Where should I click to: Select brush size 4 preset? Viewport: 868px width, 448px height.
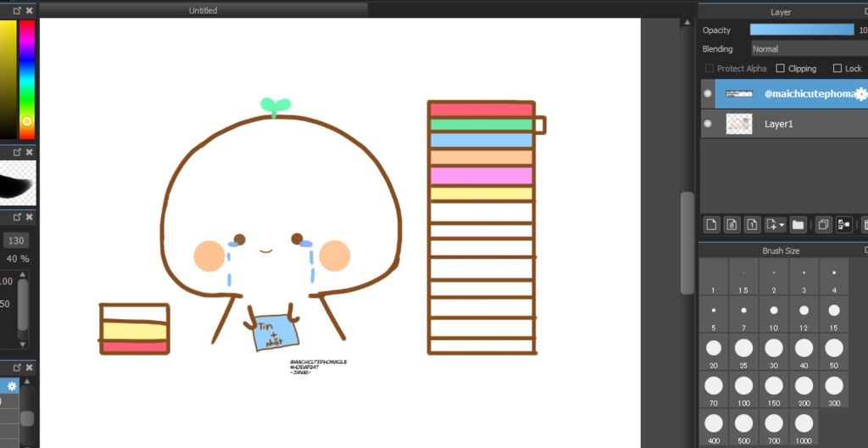point(834,277)
